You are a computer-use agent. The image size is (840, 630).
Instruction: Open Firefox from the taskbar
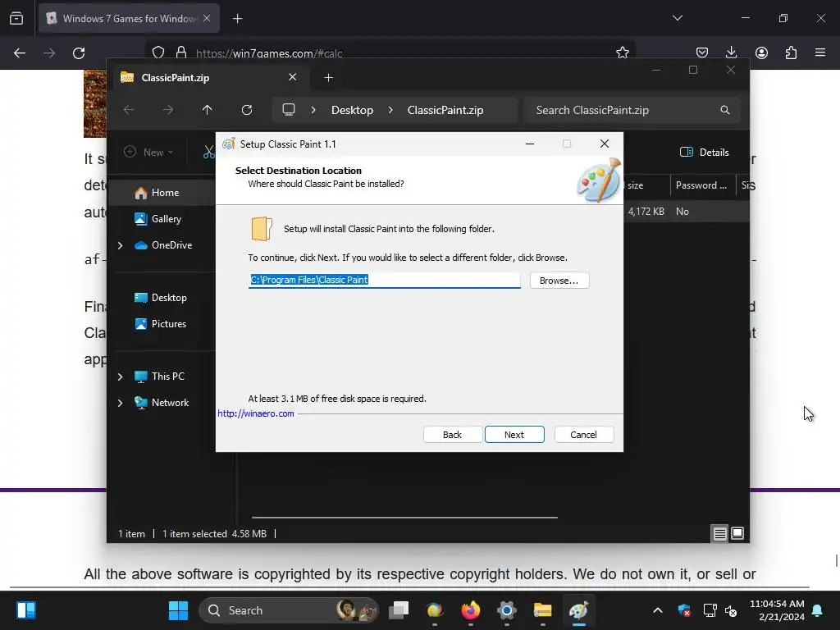[471, 610]
